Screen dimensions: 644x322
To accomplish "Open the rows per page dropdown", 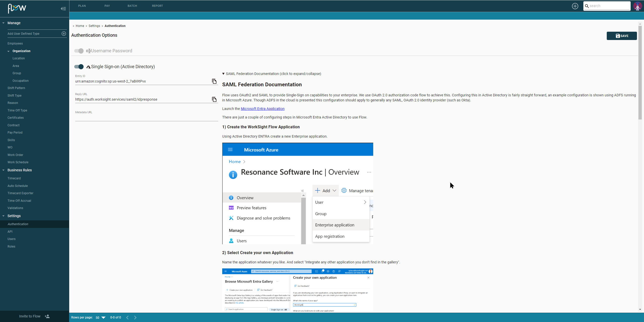I will (x=103, y=317).
